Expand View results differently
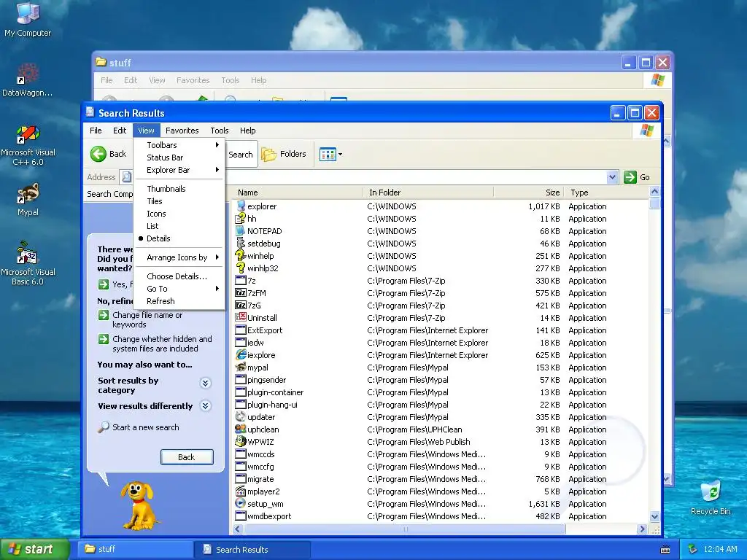Image resolution: width=747 pixels, height=560 pixels. click(x=205, y=405)
